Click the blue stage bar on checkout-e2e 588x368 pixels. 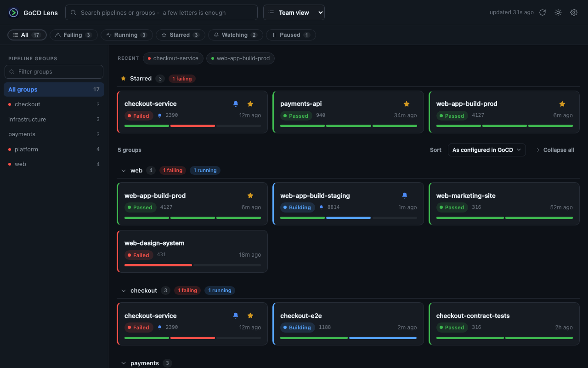tap(383, 338)
